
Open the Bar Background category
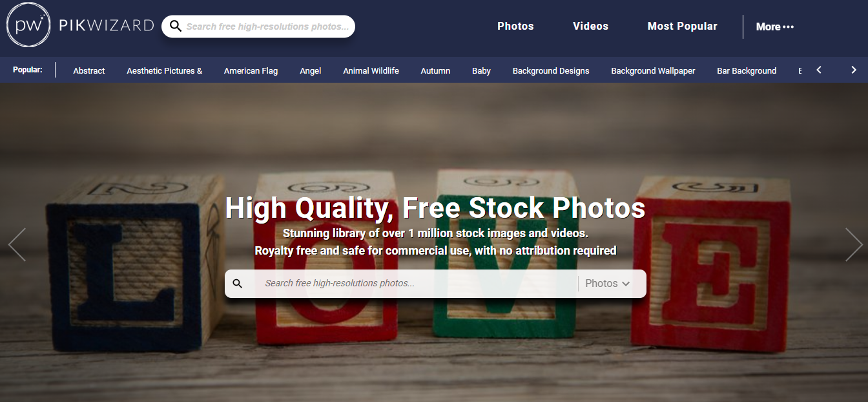(747, 70)
